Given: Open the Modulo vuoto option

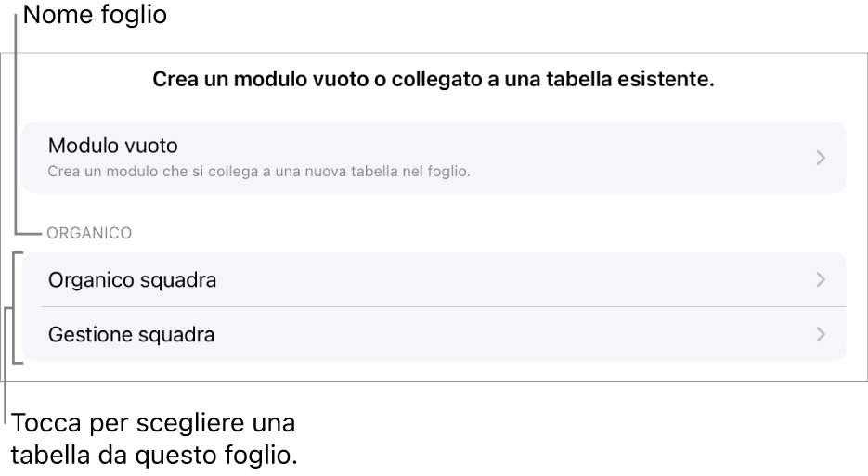Looking at the screenshot, I should coord(434,157).
